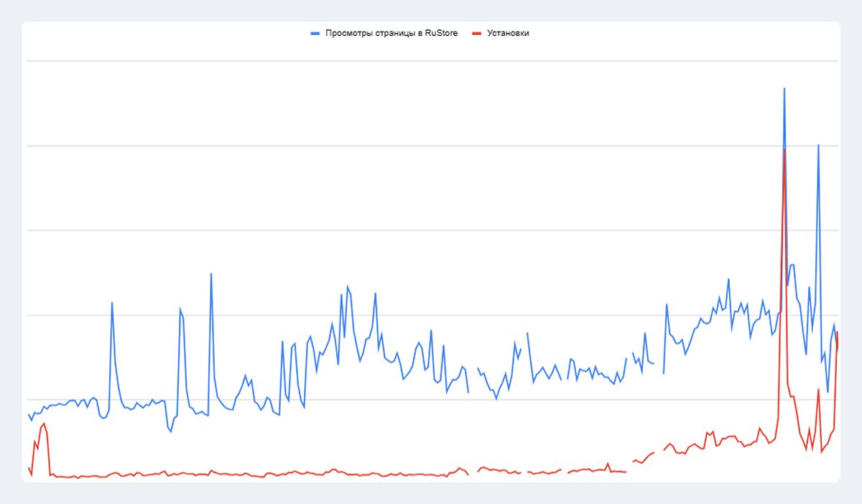The image size is (862, 504).
Task: Click the blue legend marker for page views
Action: [x=315, y=33]
